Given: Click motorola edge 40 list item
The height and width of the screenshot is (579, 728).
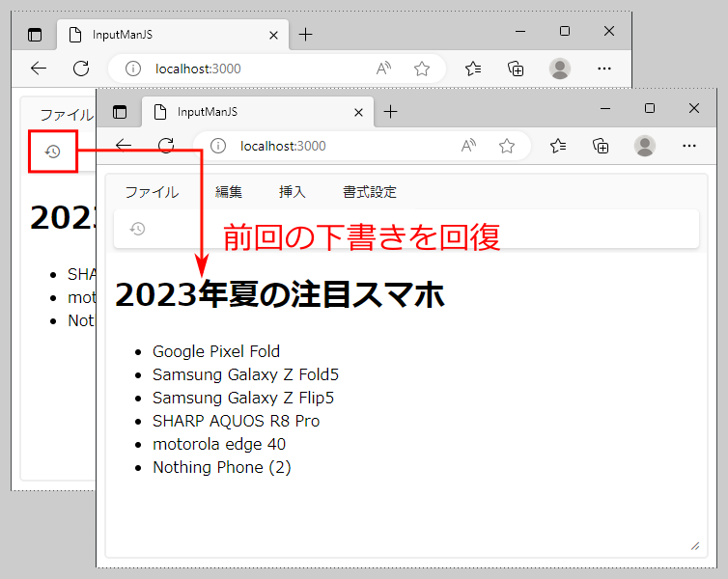Looking at the screenshot, I should pyautogui.click(x=219, y=444).
